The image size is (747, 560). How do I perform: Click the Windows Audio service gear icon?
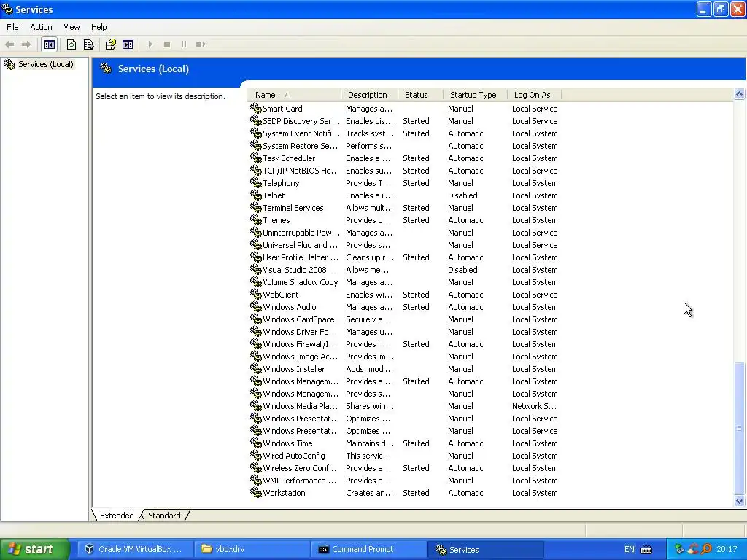pos(256,307)
